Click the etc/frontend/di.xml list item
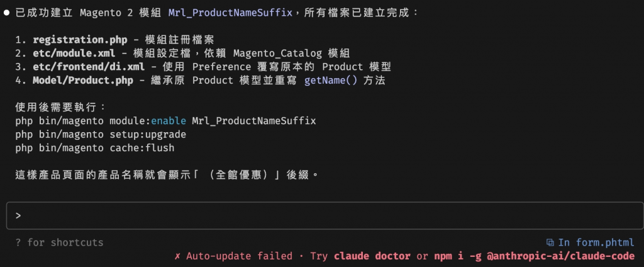 click(x=203, y=67)
